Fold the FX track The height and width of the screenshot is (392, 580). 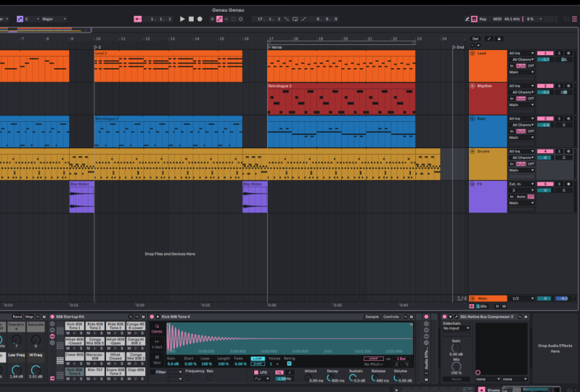473,184
